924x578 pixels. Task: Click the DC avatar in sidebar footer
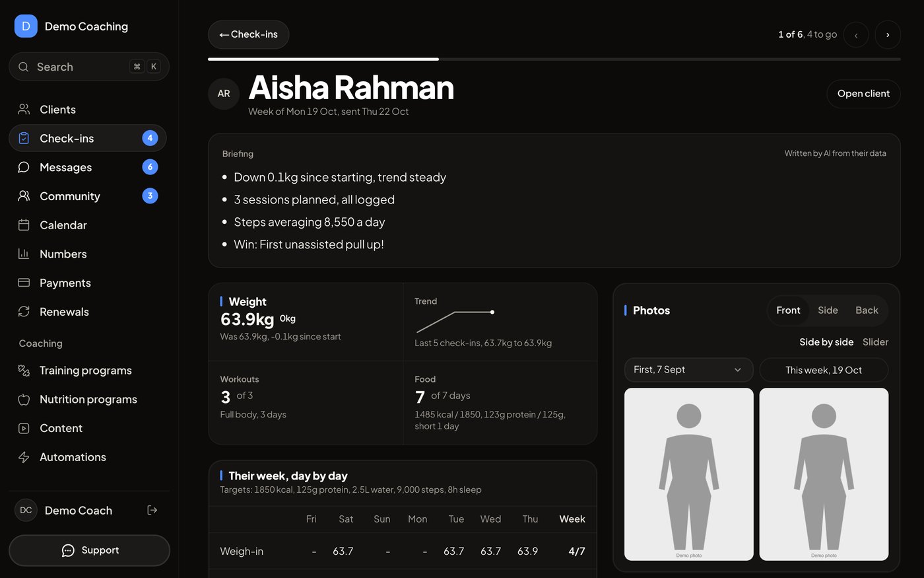click(26, 510)
